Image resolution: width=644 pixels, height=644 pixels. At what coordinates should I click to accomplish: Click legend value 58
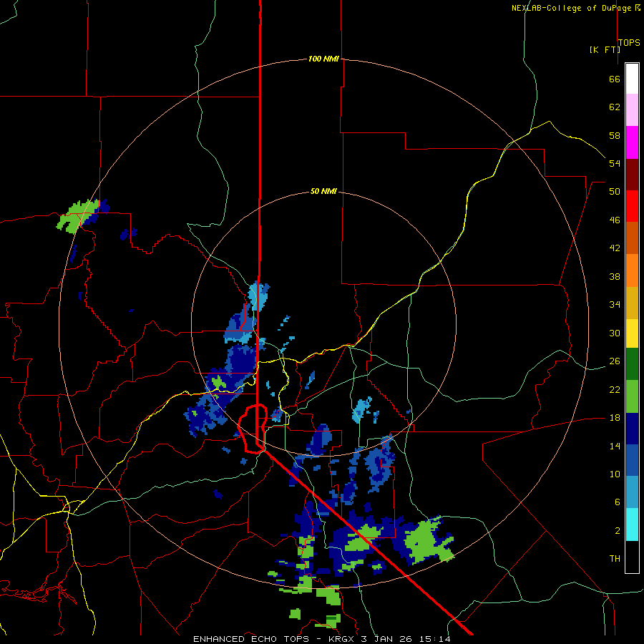coord(615,135)
